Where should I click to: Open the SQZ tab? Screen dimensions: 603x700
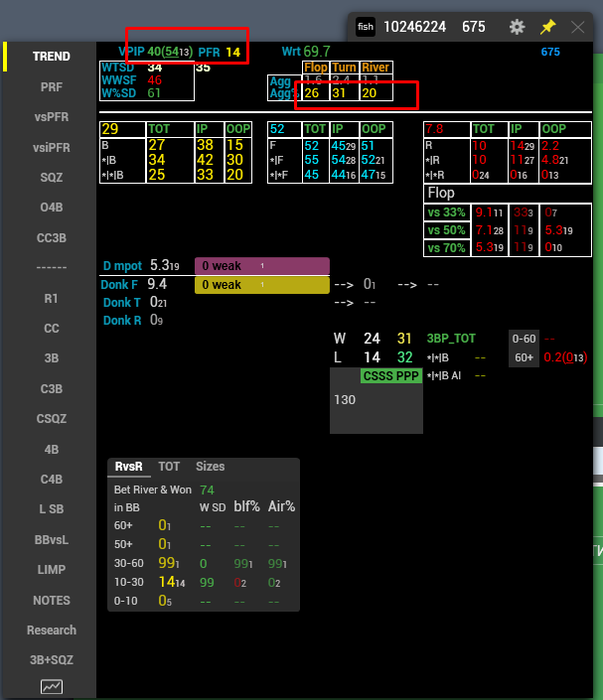51,177
